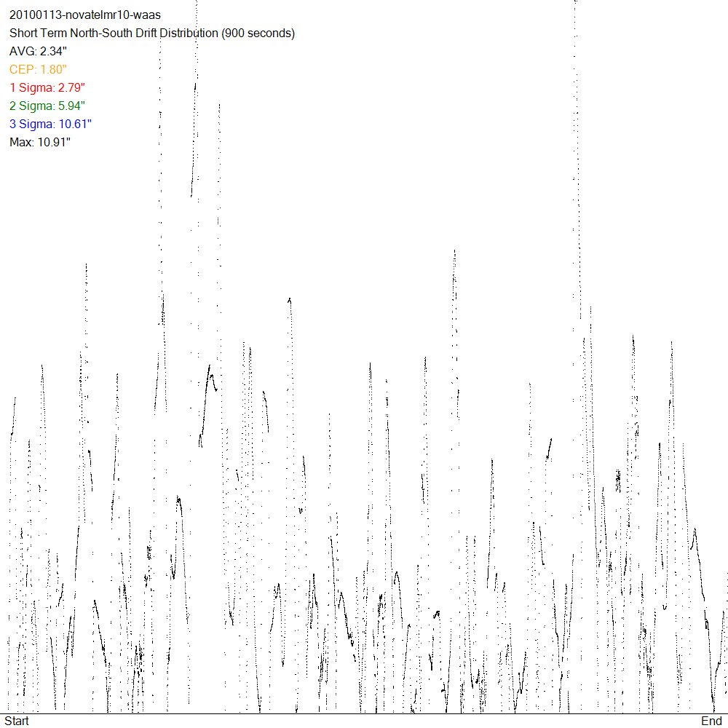Click the value 10.61" in the 3 Sigma line
This screenshot has height=728, width=728.
click(75, 124)
